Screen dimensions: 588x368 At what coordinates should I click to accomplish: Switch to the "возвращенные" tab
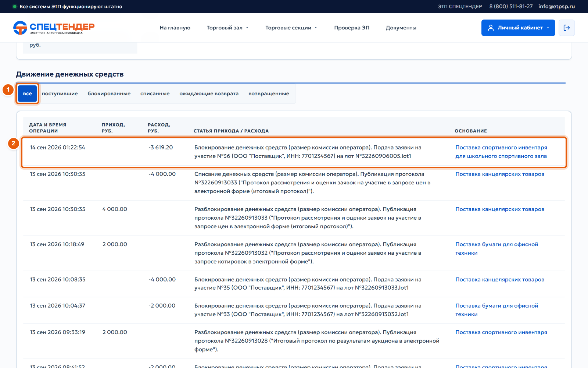[x=269, y=94]
